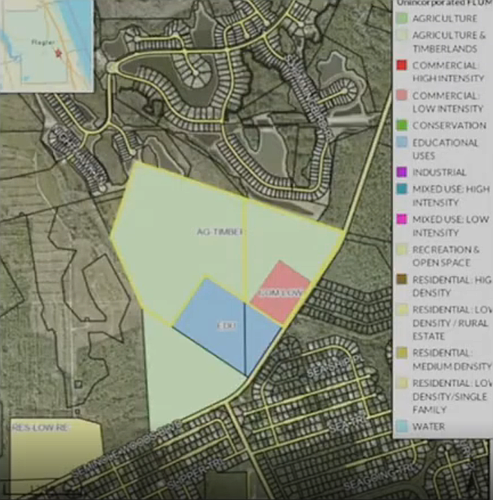493x500 pixels.
Task: Click the Educational Uses blue swatch
Action: coord(402,142)
